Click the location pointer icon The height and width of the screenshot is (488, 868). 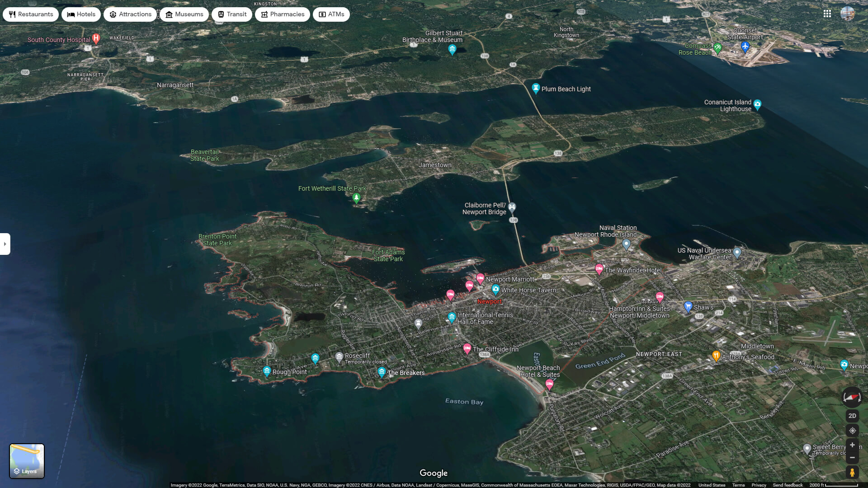coord(852,430)
